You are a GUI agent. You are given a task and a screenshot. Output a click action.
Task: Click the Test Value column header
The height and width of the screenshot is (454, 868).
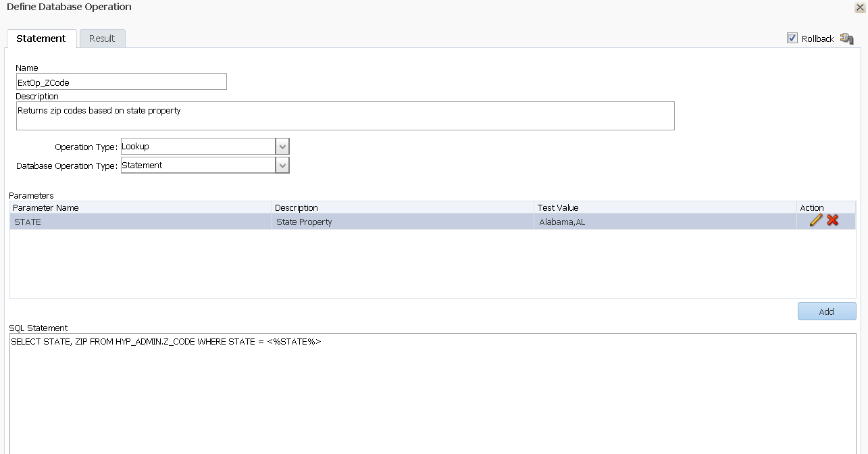pyautogui.click(x=665, y=207)
